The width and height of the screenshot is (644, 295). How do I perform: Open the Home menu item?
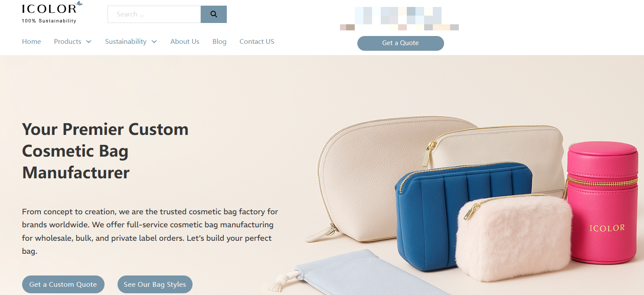click(x=32, y=42)
